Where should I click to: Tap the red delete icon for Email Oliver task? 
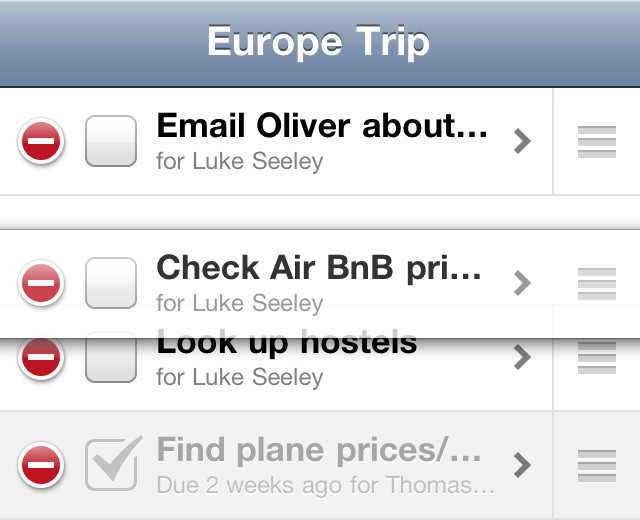click(x=41, y=141)
